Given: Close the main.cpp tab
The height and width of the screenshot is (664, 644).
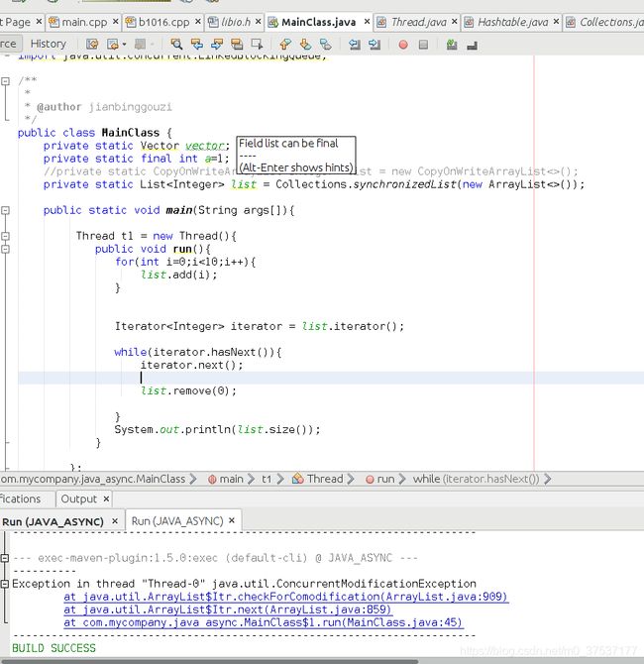Looking at the screenshot, I should pyautogui.click(x=115, y=21).
